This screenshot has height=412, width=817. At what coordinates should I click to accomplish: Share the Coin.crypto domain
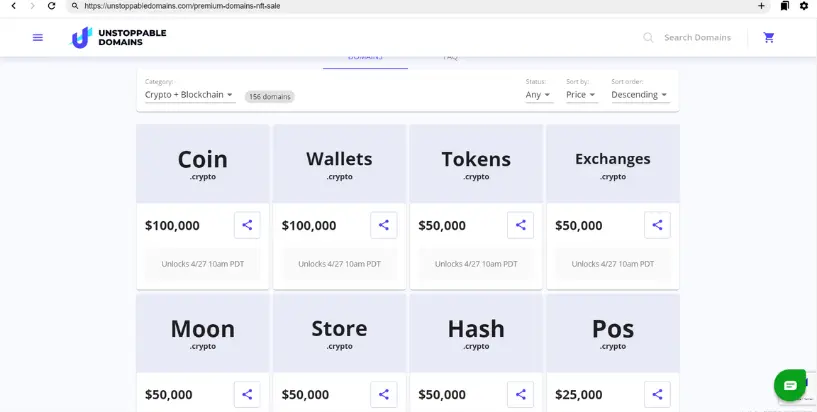pyautogui.click(x=247, y=225)
